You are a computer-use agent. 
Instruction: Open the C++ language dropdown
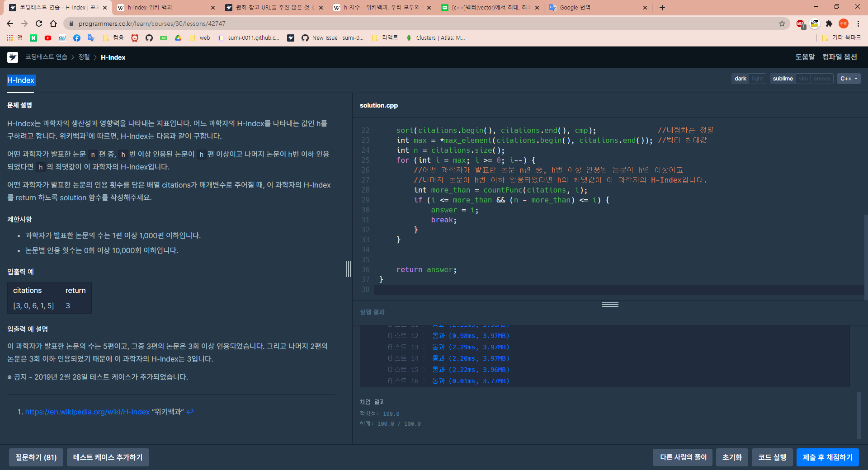point(849,79)
